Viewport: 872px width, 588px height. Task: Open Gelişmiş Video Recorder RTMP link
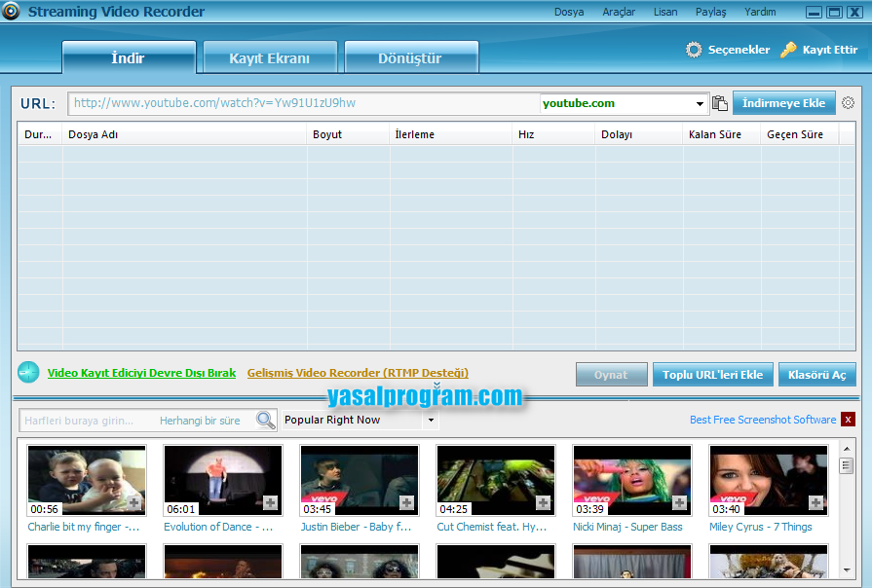(358, 373)
